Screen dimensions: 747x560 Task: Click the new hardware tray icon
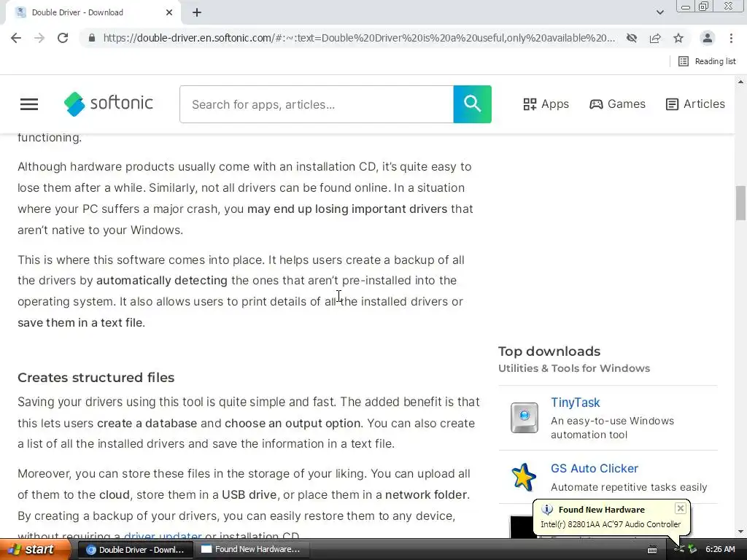point(692,550)
